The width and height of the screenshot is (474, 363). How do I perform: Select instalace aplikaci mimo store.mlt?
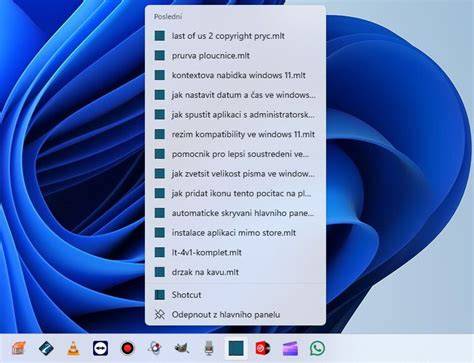pyautogui.click(x=235, y=232)
